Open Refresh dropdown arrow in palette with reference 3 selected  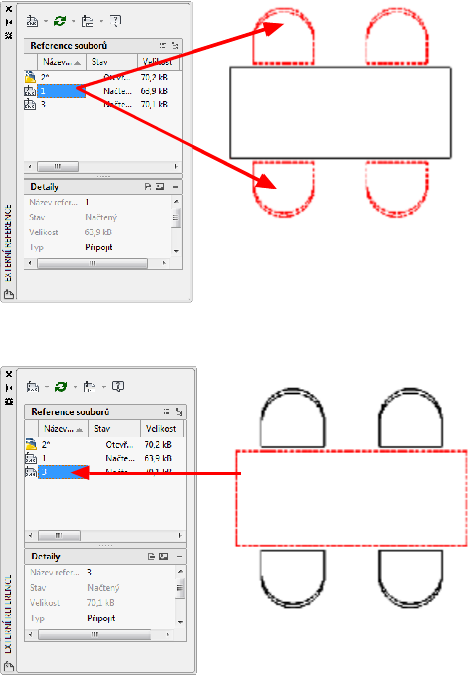(x=75, y=387)
